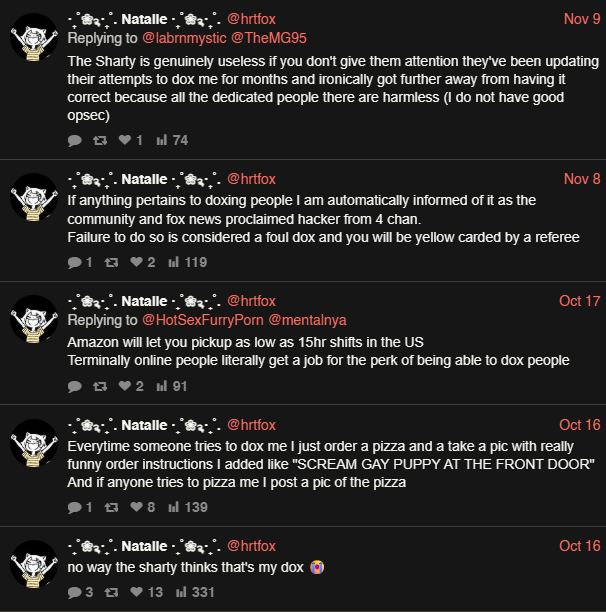Open the @TheMG95 mention link

click(x=266, y=38)
